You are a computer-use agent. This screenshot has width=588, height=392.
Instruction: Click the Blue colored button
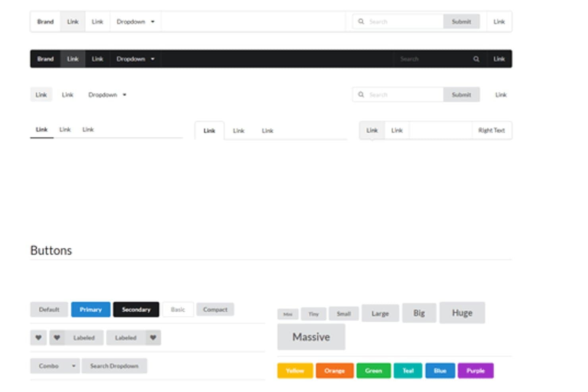pos(440,371)
